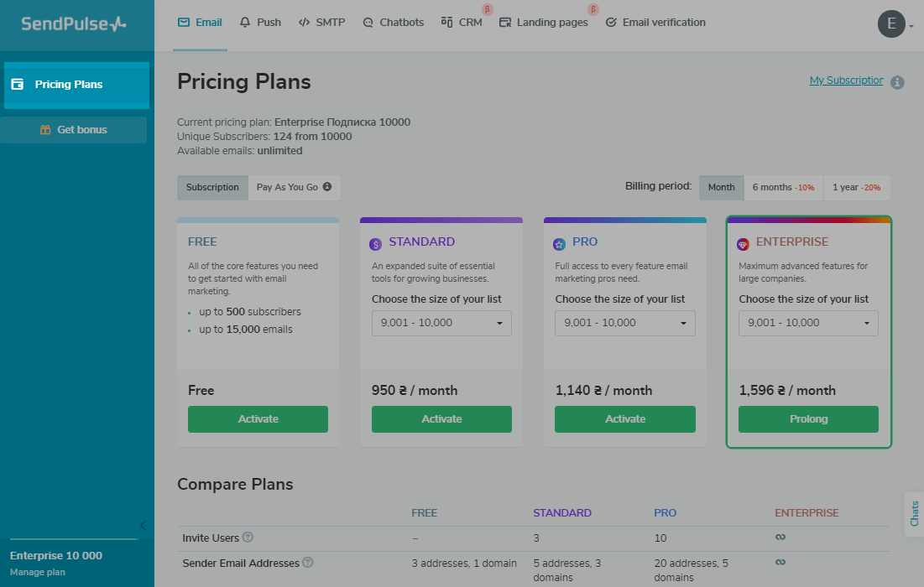Viewport: 924px width, 587px height.
Task: Click the Sender Email Addresses help icon
Action: pyautogui.click(x=308, y=563)
